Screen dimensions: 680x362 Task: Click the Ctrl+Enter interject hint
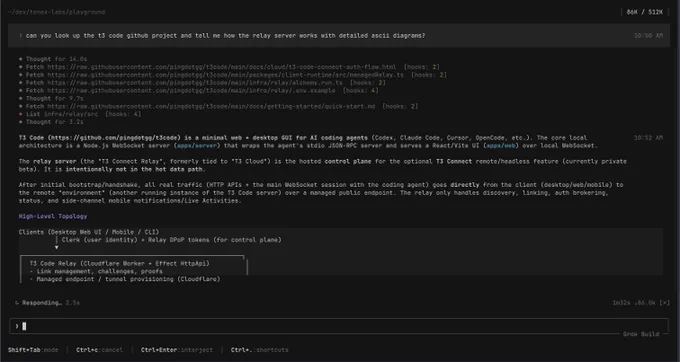click(177, 350)
